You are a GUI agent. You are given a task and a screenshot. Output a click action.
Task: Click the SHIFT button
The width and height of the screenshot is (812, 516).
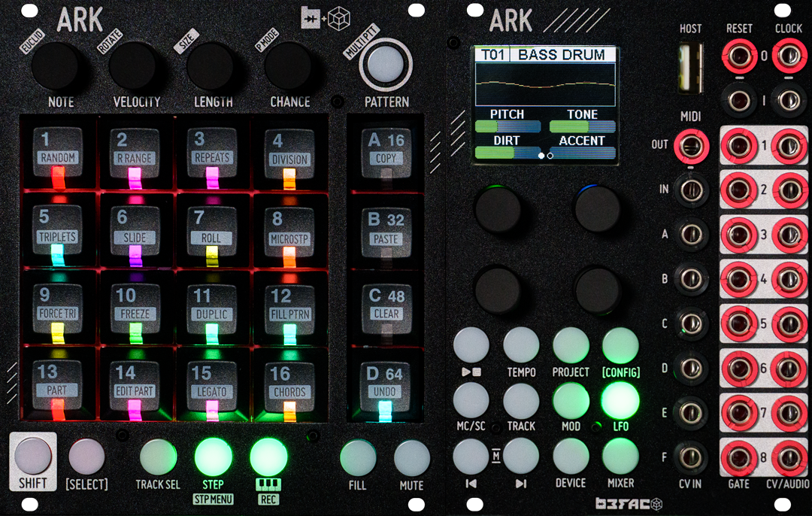32,456
